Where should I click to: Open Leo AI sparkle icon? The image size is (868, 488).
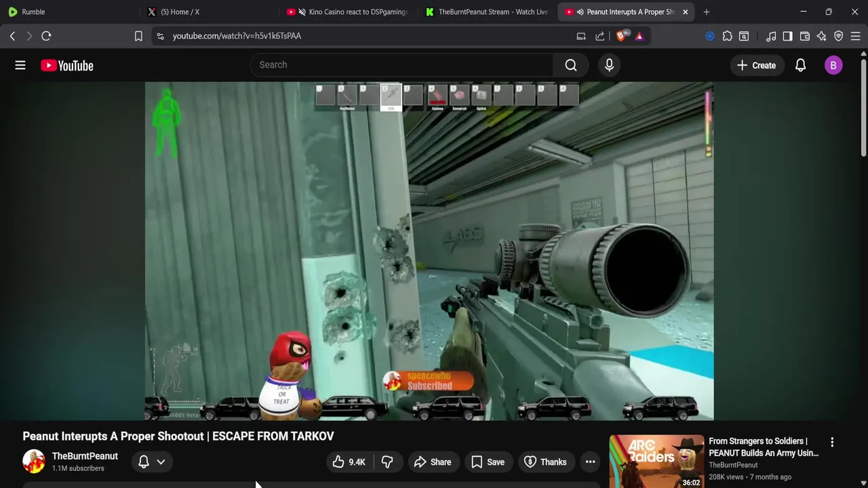coord(821,36)
